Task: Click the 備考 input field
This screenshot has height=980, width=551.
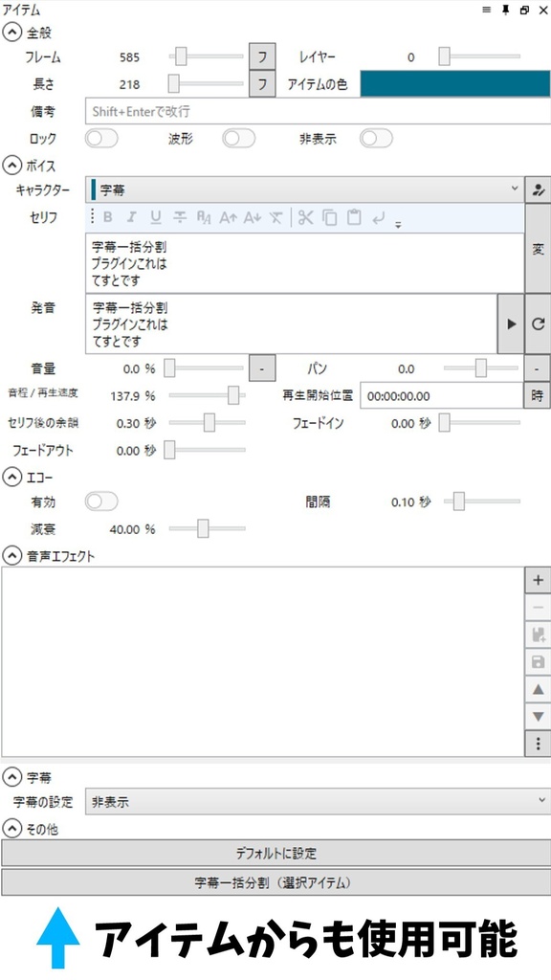Action: [x=318, y=111]
